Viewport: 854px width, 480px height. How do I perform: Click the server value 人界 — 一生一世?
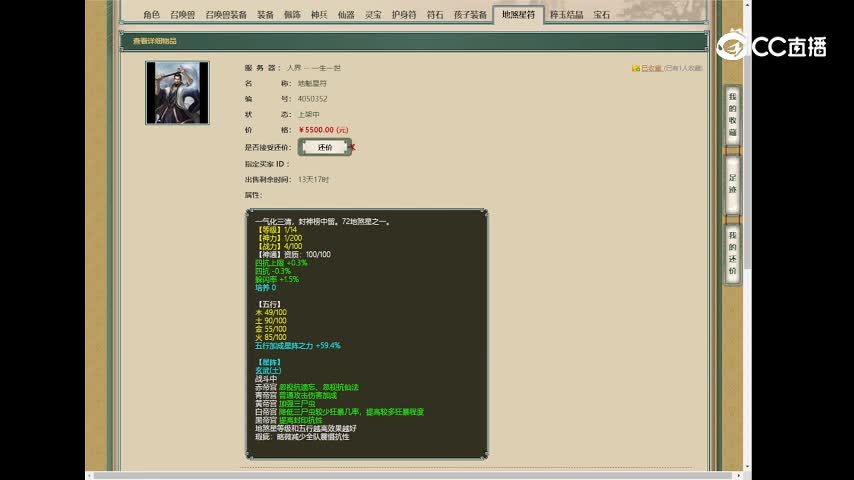(x=314, y=68)
